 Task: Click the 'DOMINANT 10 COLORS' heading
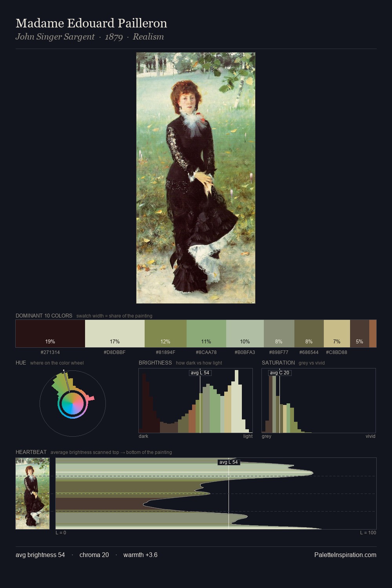coord(44,316)
